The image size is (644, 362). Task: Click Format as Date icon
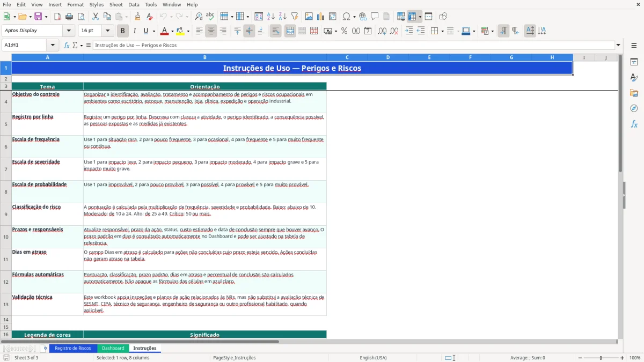(368, 31)
